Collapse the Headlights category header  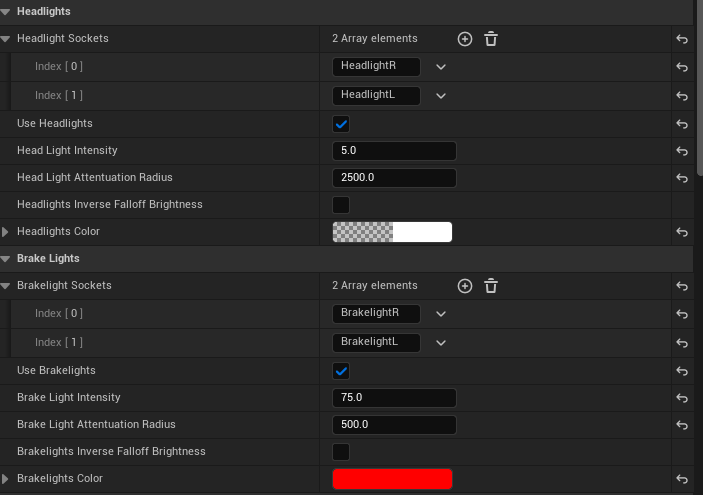(6, 11)
